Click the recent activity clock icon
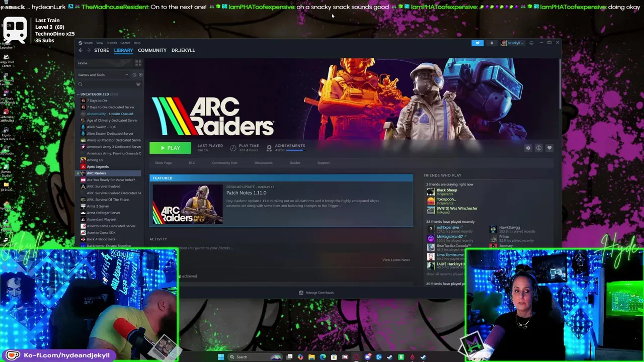Screen dimensions: 644x362 tap(134, 75)
